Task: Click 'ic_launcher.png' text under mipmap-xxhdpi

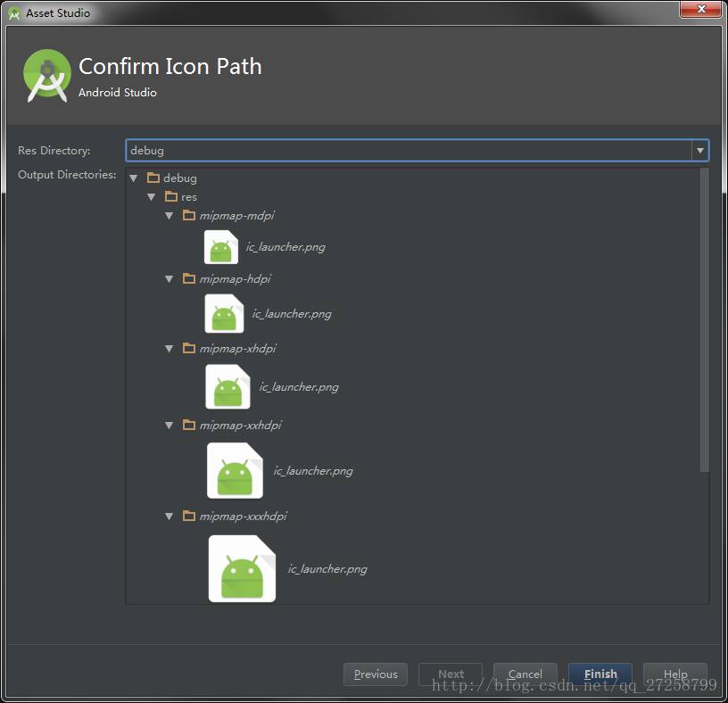Action: 313,471
